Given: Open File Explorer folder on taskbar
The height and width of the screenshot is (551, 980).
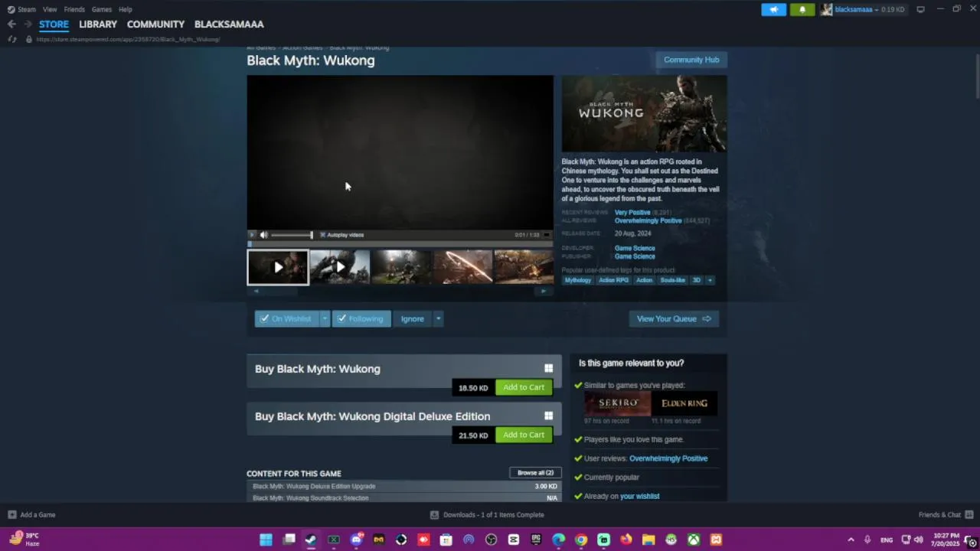Looking at the screenshot, I should [x=648, y=540].
